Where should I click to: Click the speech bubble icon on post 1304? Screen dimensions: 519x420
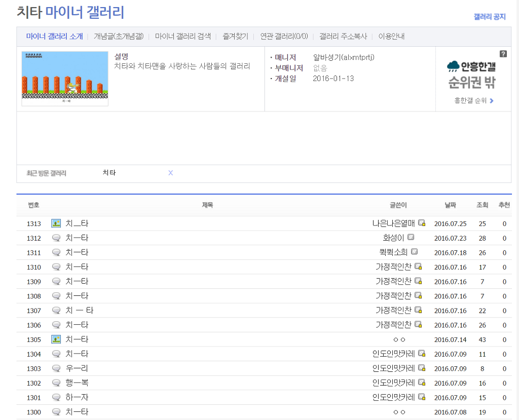56,354
